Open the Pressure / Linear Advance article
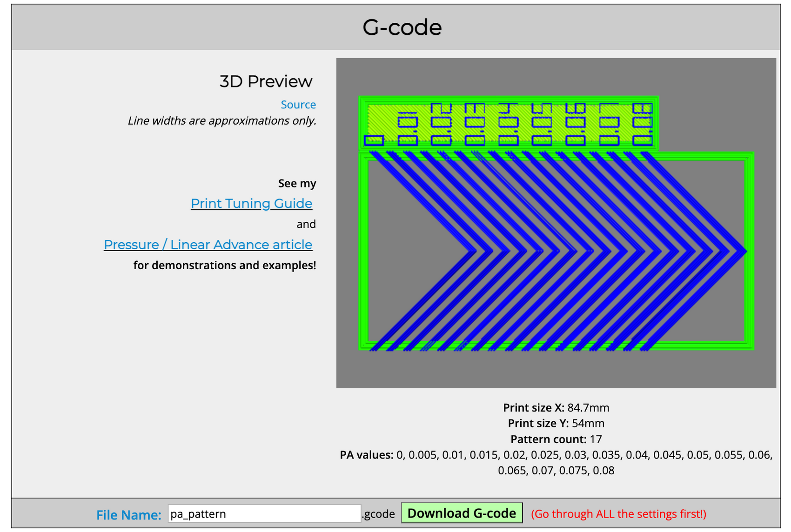 (x=208, y=244)
